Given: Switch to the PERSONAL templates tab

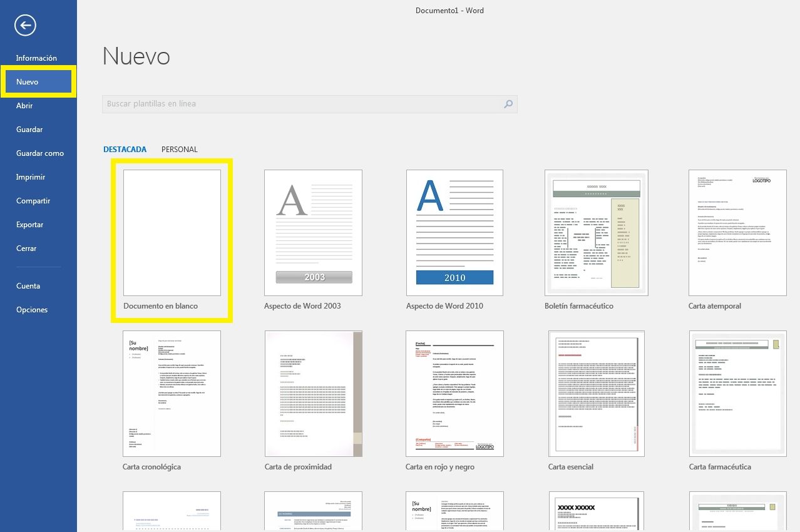Looking at the screenshot, I should point(179,150).
